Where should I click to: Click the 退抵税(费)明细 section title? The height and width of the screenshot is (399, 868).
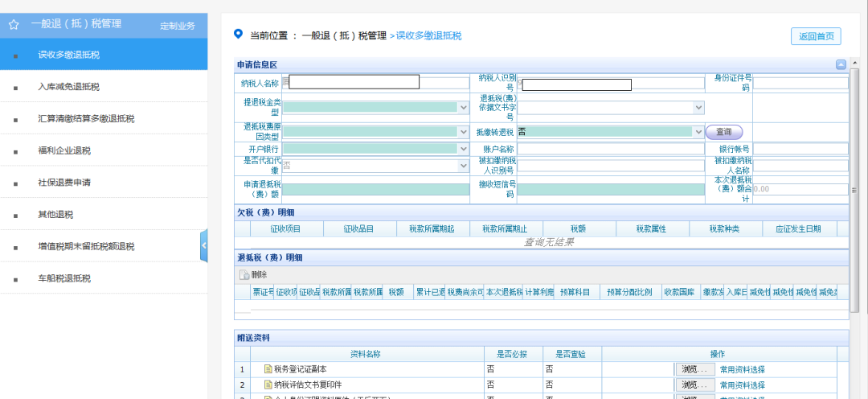(269, 257)
